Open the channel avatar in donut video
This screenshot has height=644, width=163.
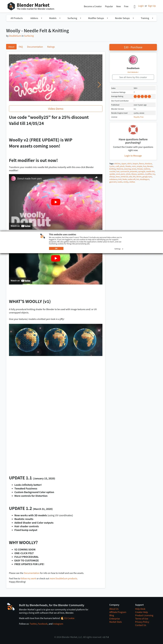tap(13, 178)
